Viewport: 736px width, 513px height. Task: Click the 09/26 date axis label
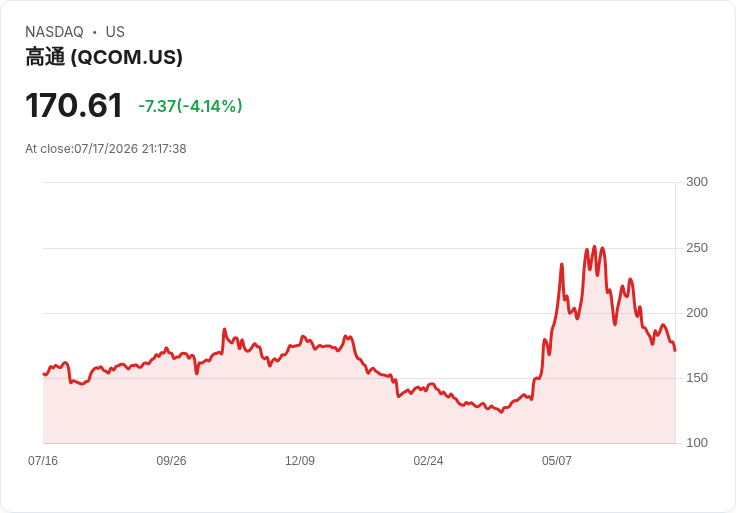coord(171,461)
